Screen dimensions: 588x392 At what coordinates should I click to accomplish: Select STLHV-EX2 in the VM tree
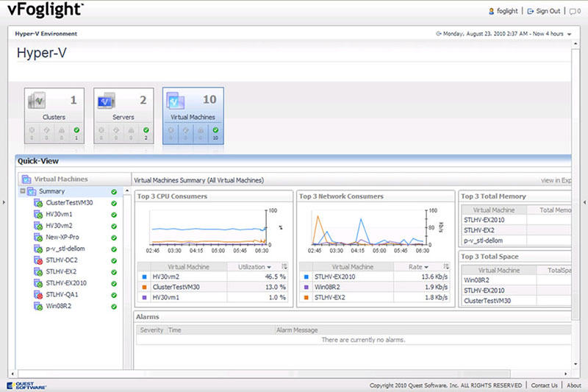[x=61, y=271]
